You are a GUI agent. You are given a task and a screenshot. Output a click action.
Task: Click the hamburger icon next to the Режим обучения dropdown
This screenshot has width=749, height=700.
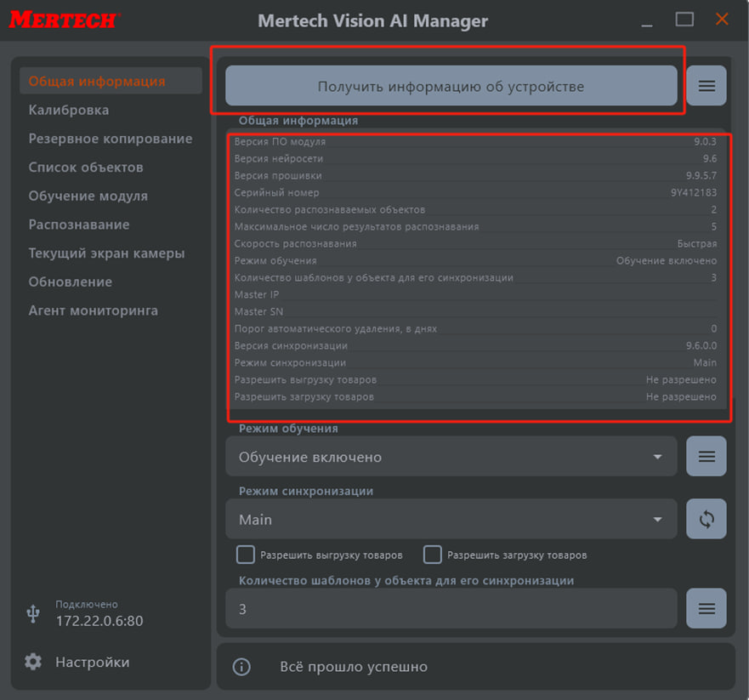(x=706, y=457)
